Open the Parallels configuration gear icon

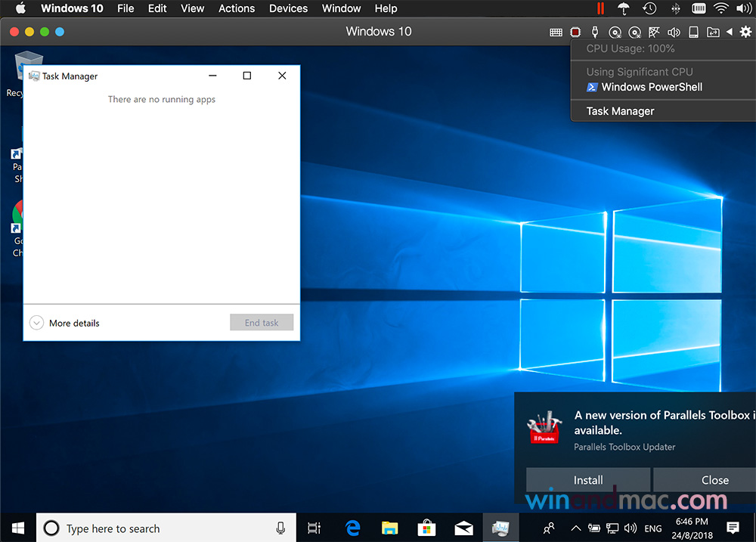click(x=745, y=32)
